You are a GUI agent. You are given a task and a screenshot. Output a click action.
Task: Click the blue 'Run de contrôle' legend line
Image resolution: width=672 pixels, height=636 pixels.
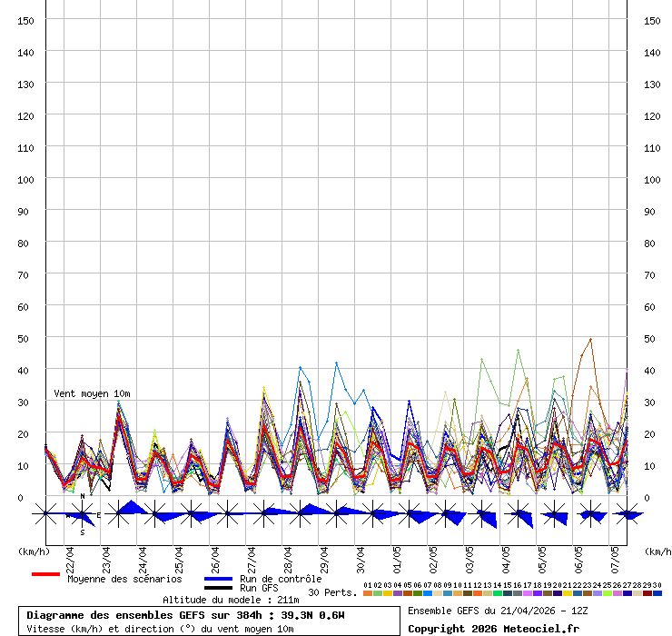click(218, 579)
